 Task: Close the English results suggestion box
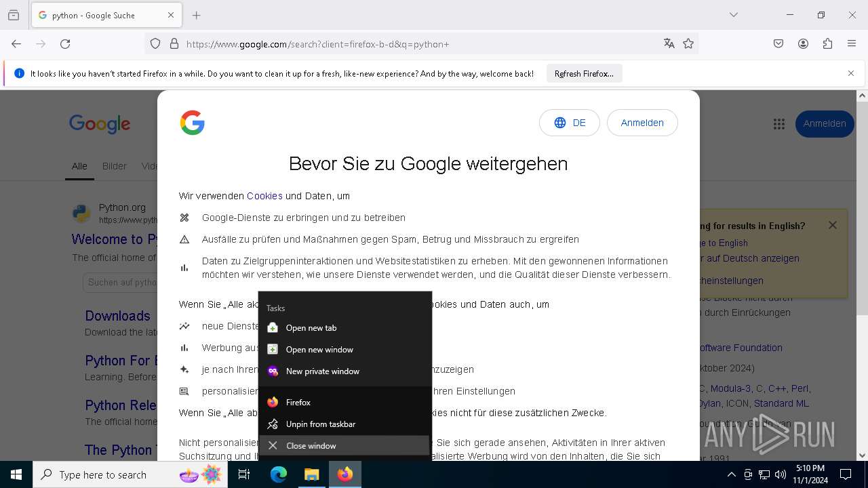(833, 225)
